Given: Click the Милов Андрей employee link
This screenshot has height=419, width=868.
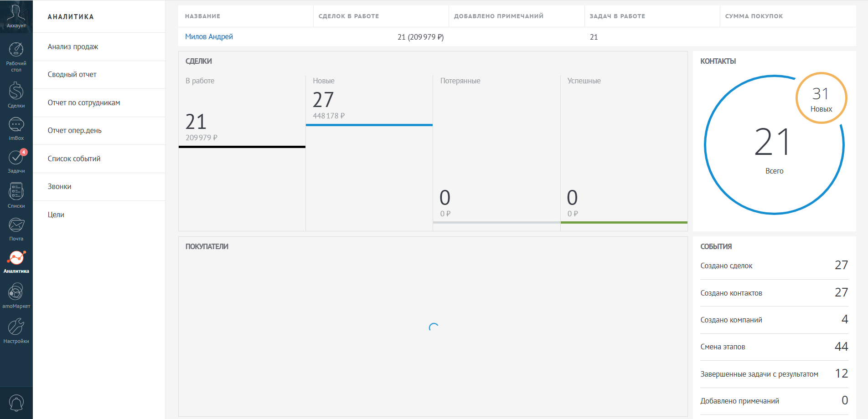Looking at the screenshot, I should pyautogui.click(x=209, y=37).
